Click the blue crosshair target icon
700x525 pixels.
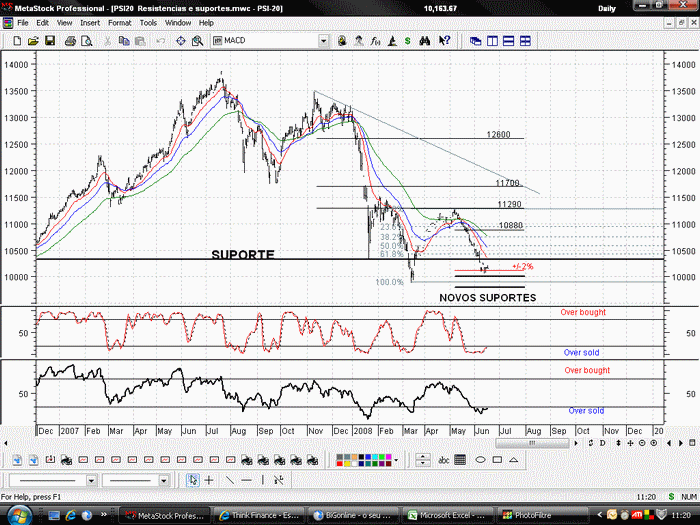tap(181, 41)
